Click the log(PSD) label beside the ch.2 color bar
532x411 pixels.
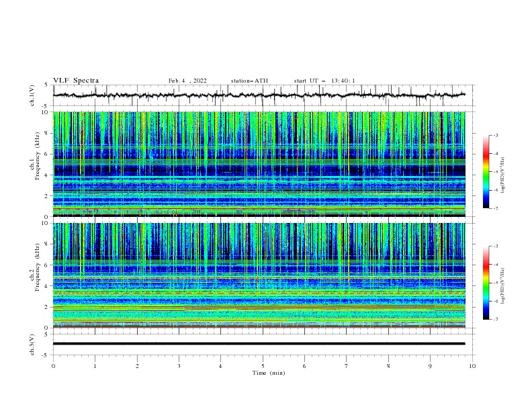click(503, 285)
